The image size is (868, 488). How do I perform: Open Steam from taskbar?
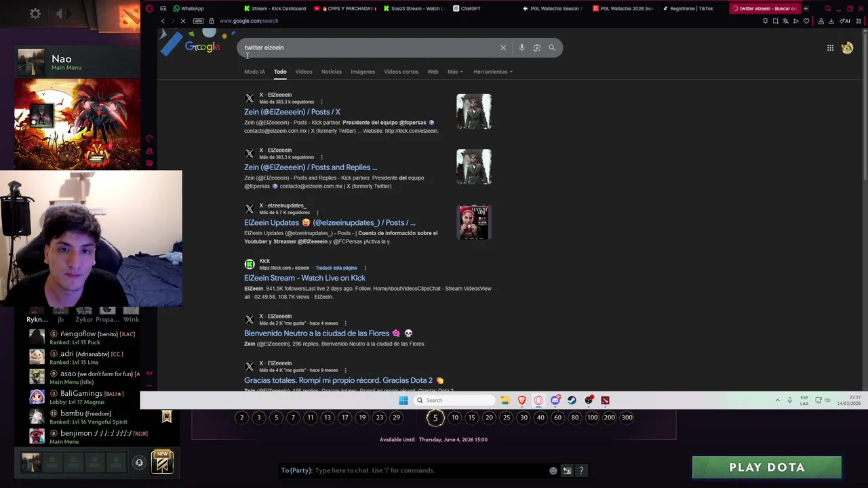572,400
